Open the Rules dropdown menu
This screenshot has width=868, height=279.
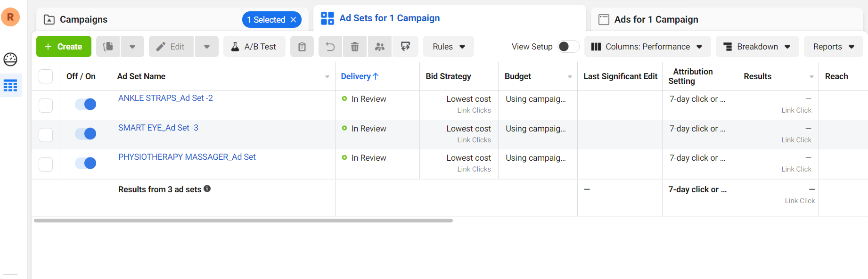pyautogui.click(x=449, y=47)
